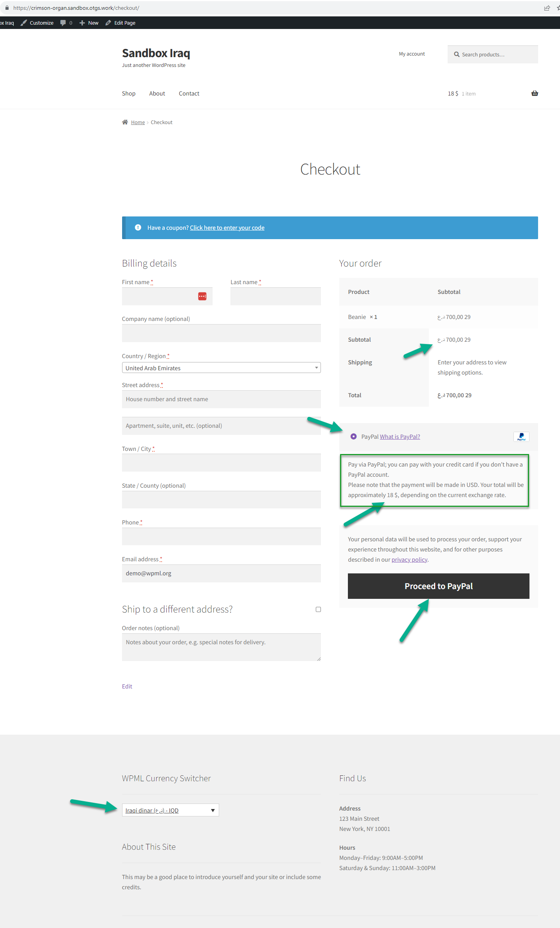This screenshot has width=560, height=928.
Task: Click the lock icon in address bar
Action: (7, 8)
